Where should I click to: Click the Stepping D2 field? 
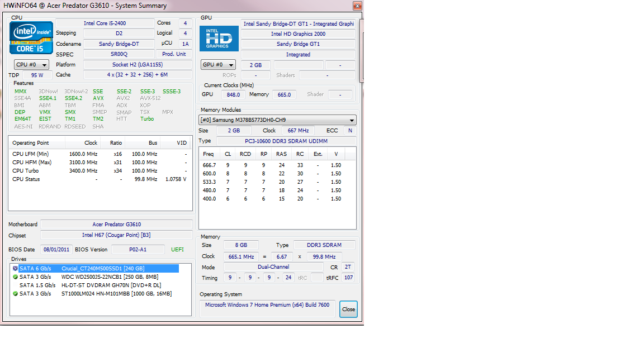coord(119,34)
